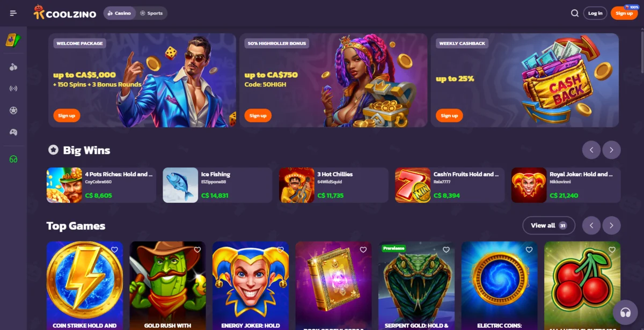Click the green headset support sidebar icon

(13, 159)
